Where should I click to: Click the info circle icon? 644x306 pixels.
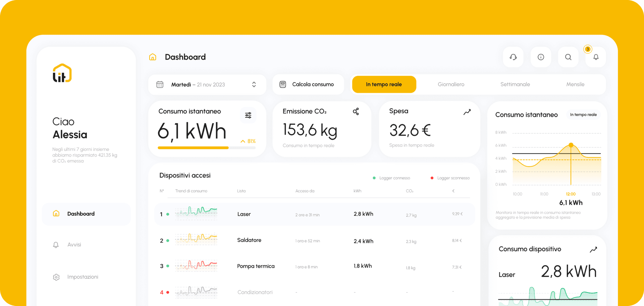coord(541,57)
